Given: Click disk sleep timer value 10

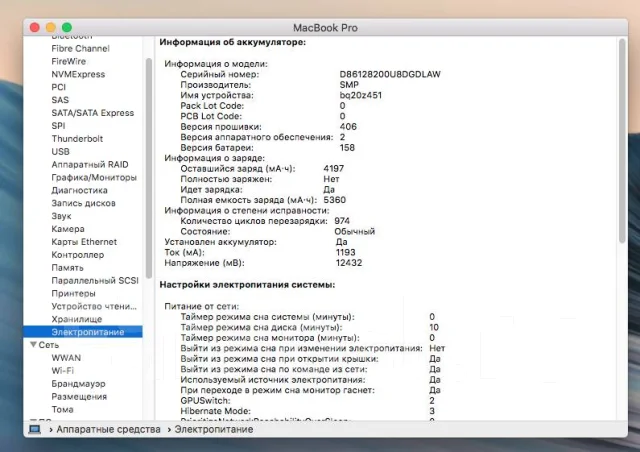Looking at the screenshot, I should coord(434,327).
